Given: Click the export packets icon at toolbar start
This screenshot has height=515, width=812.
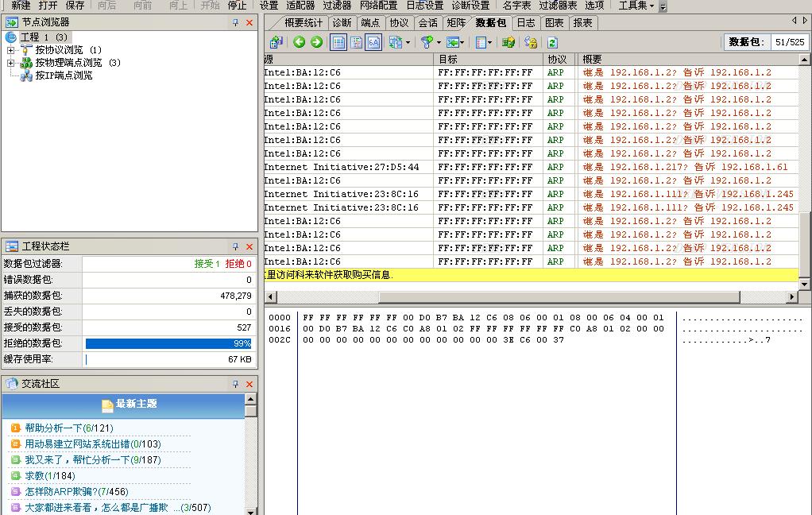Looking at the screenshot, I should [276, 42].
